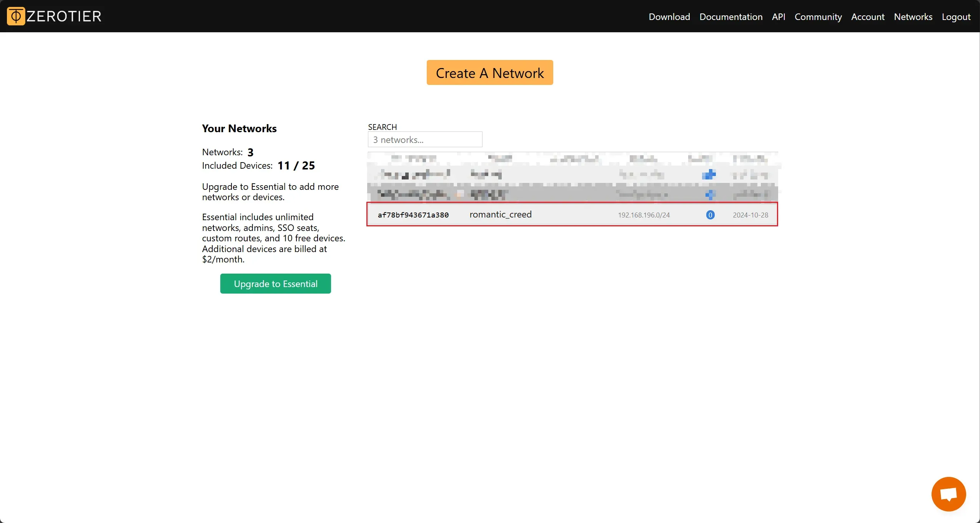Select the romantic_creed network name
Image resolution: width=980 pixels, height=523 pixels.
coord(500,214)
